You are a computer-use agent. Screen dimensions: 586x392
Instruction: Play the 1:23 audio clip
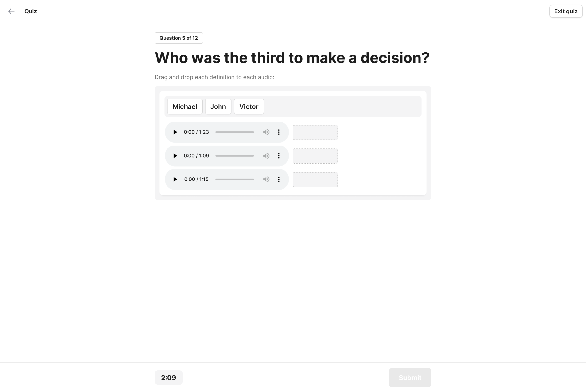click(175, 132)
